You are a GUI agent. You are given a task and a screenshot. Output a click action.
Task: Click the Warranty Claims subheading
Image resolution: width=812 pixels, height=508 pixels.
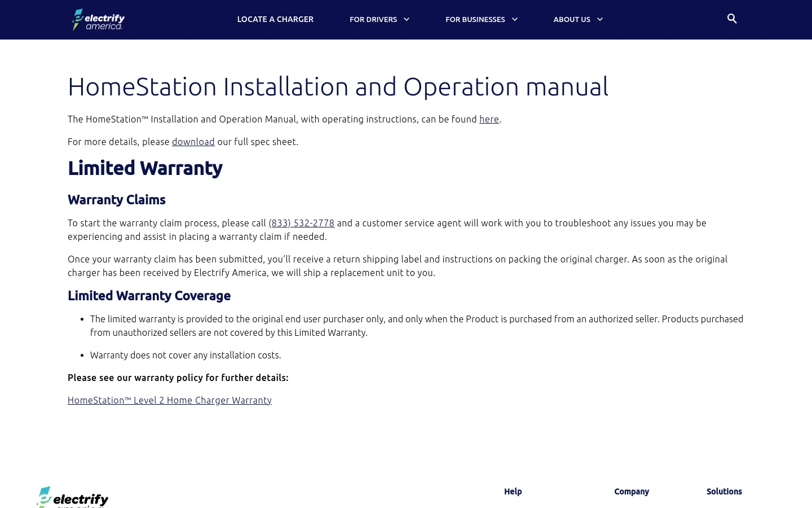click(117, 200)
